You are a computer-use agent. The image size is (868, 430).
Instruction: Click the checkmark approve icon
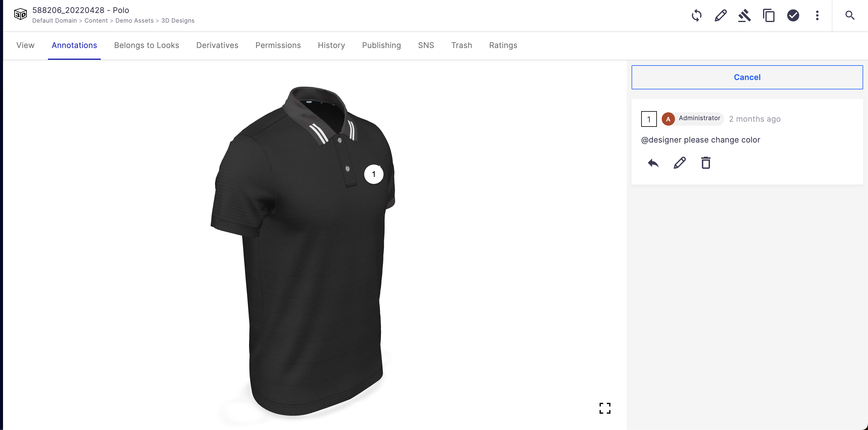[793, 15]
